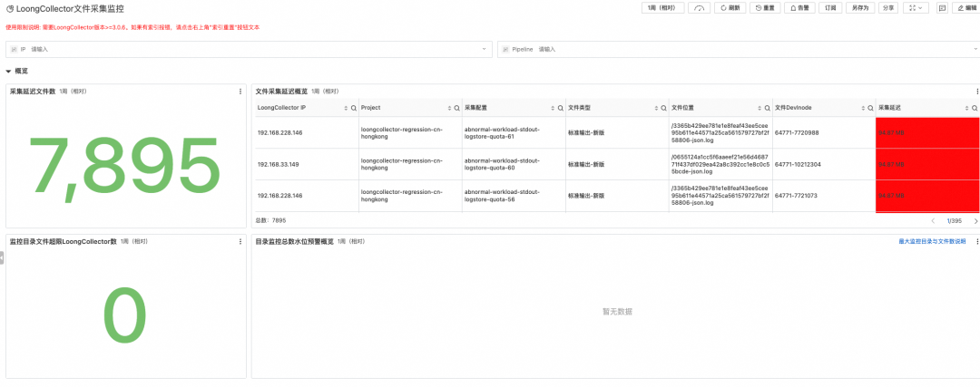Screen dimensions: 980x387
Task: Search the LoongCollector IP column
Action: pyautogui.click(x=354, y=108)
